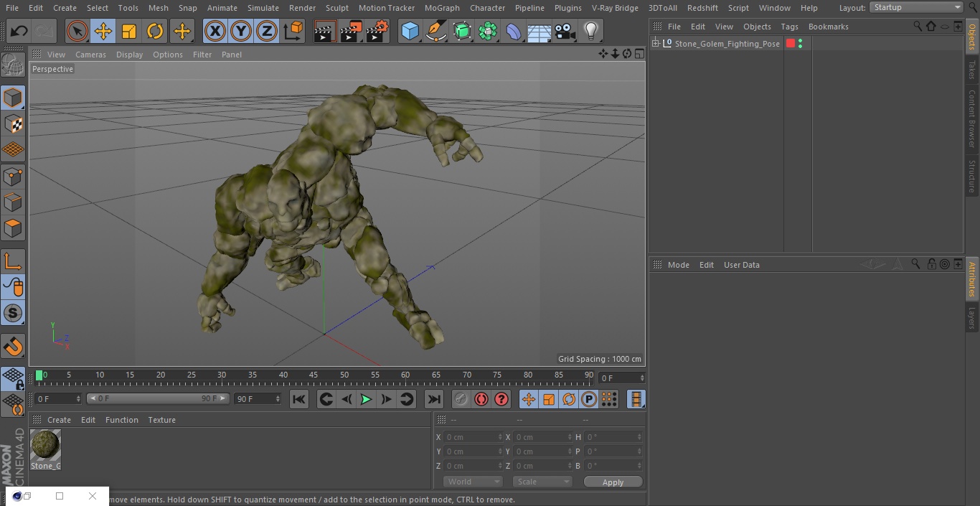Activate the Scale tool

pos(129,31)
